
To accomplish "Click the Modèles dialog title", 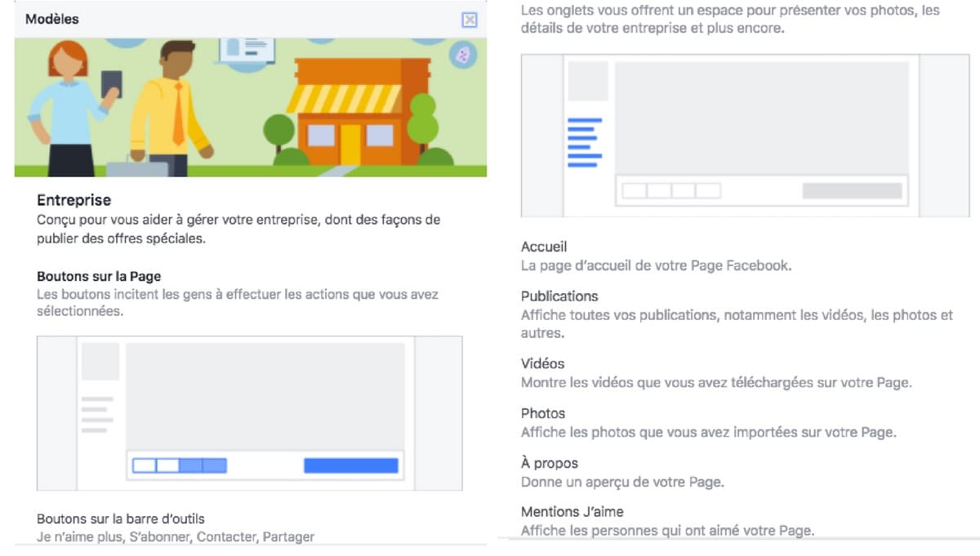I will point(52,19).
